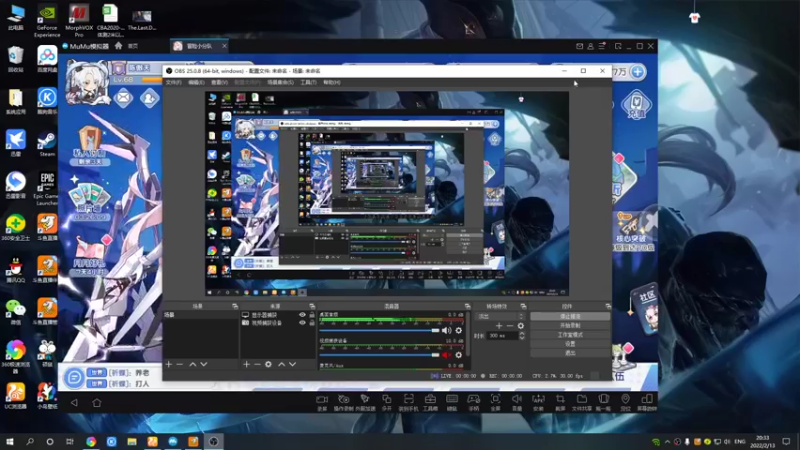800x450 pixels.
Task: Decrease transition duration with down stepper arrow
Action: [521, 338]
